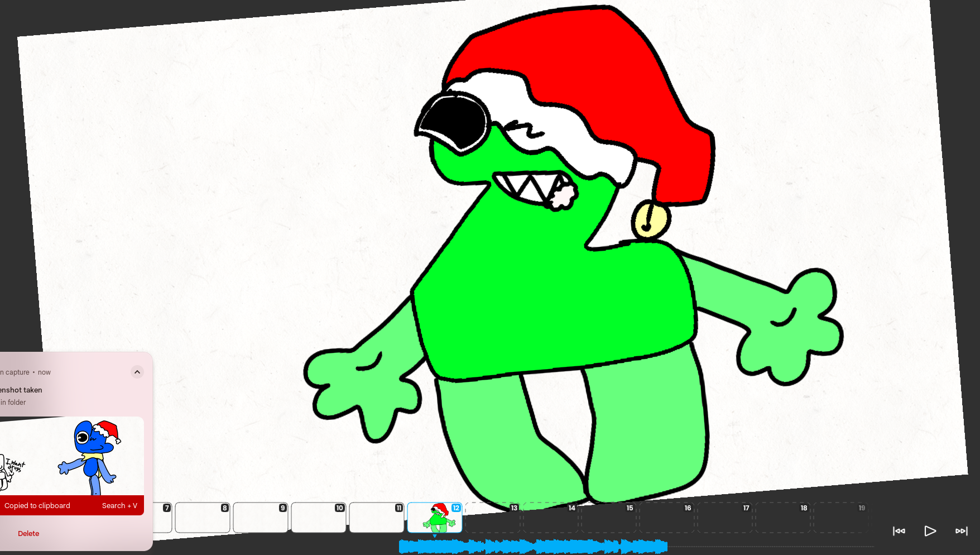This screenshot has width=980, height=555.
Task: Add empty frame 19
Action: 841,518
